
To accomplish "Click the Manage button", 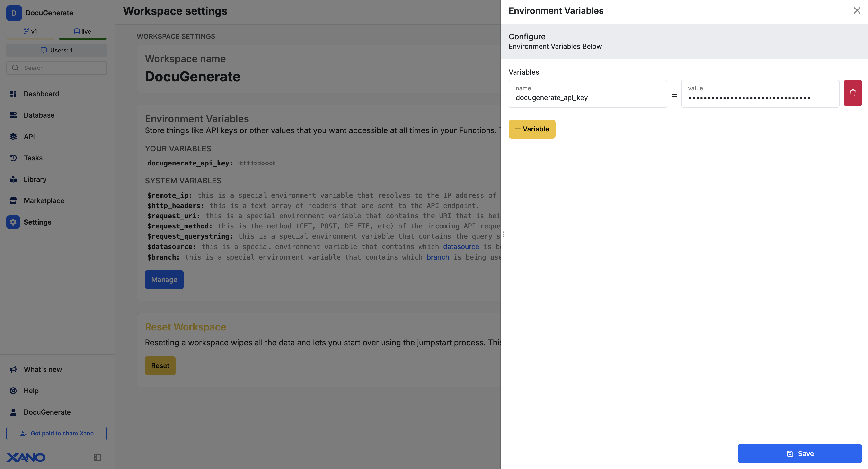I will coord(164,279).
